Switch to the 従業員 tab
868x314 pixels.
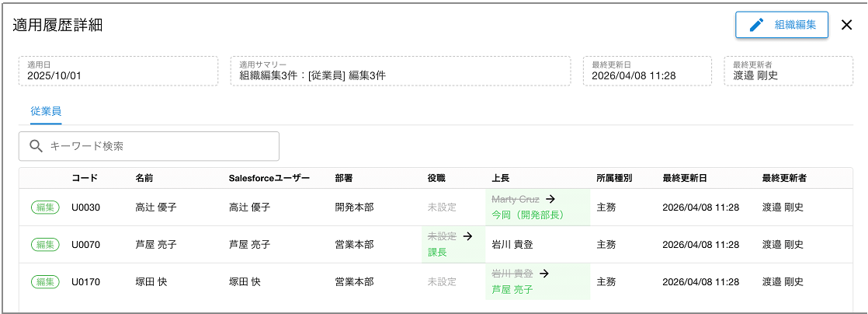(46, 111)
